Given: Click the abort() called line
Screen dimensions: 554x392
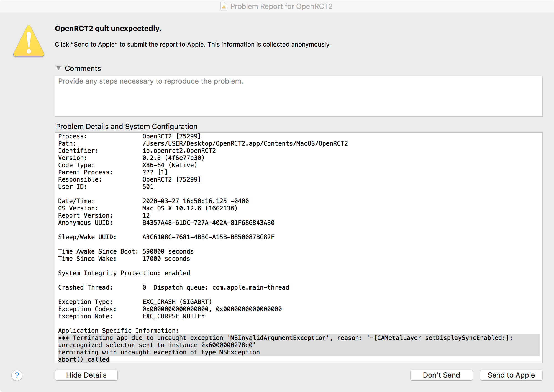Looking at the screenshot, I should pyautogui.click(x=84, y=359).
